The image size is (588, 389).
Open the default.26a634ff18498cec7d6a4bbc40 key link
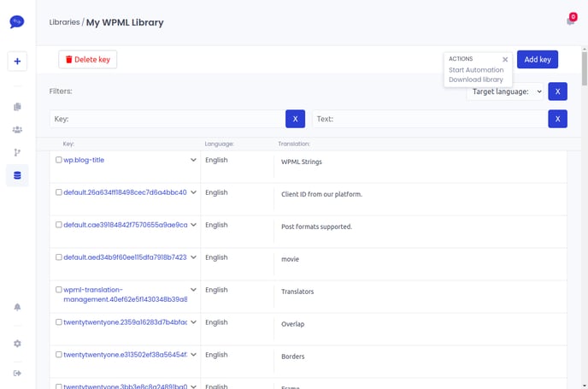point(125,192)
